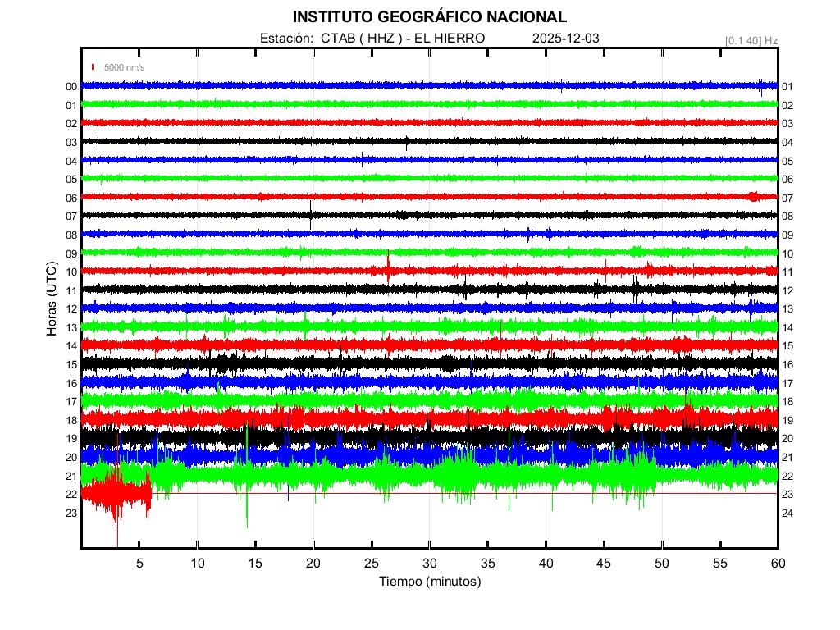Screen dimensions: 840x630
Task: Select the "INSTITUTO GEOGRÁFICO NACIONAL" title
Action: pyautogui.click(x=429, y=17)
